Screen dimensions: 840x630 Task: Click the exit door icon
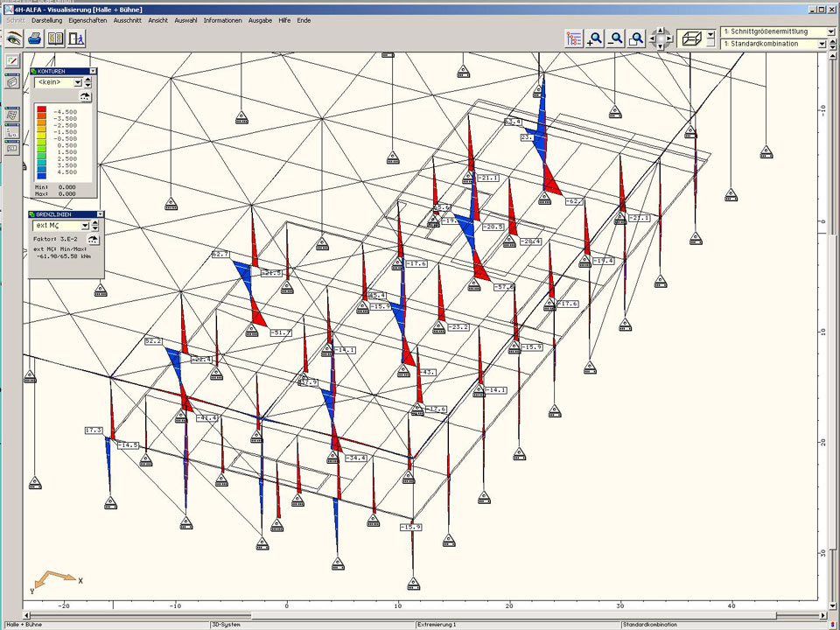(x=77, y=38)
